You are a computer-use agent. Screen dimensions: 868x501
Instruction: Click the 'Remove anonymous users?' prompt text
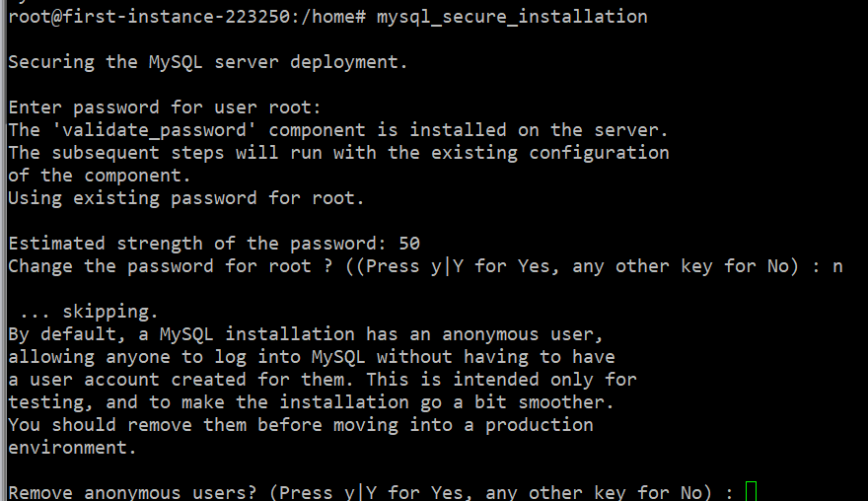(x=132, y=491)
